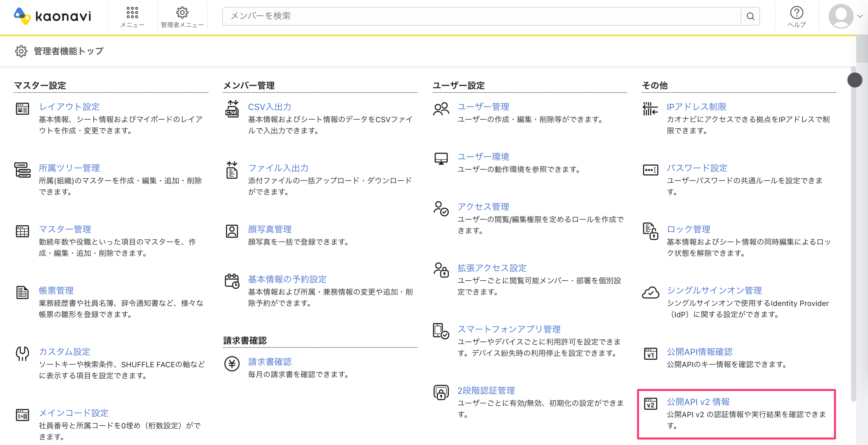The image size is (868, 445).
Task: Click the 顔写真管理 portrait icon
Action: [x=232, y=231]
